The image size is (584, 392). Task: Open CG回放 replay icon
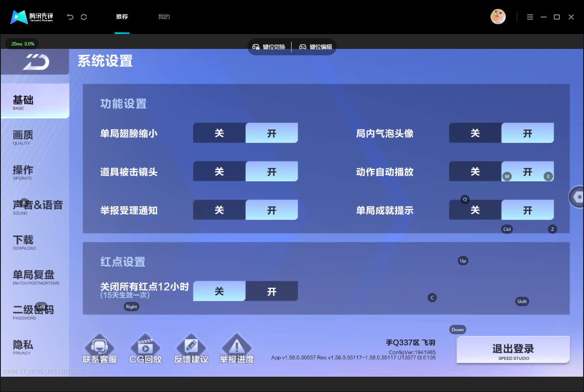(x=145, y=349)
